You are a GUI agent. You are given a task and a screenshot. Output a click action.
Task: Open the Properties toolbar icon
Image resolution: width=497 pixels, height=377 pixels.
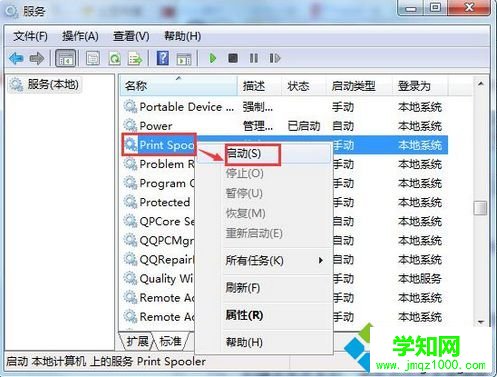(93, 59)
